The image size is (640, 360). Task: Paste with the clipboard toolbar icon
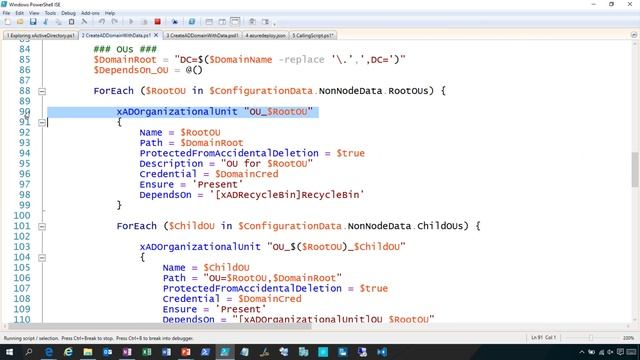coord(71,22)
